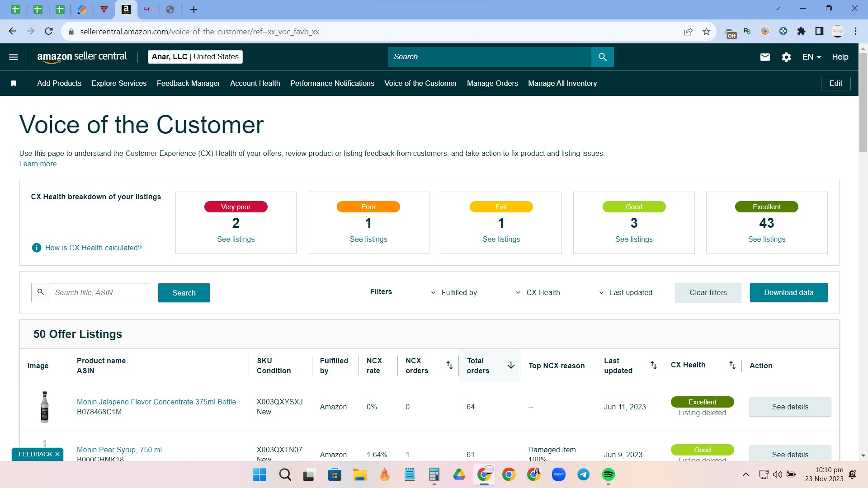The height and width of the screenshot is (488, 868).
Task: Click the Windows Start button
Action: pos(260,474)
